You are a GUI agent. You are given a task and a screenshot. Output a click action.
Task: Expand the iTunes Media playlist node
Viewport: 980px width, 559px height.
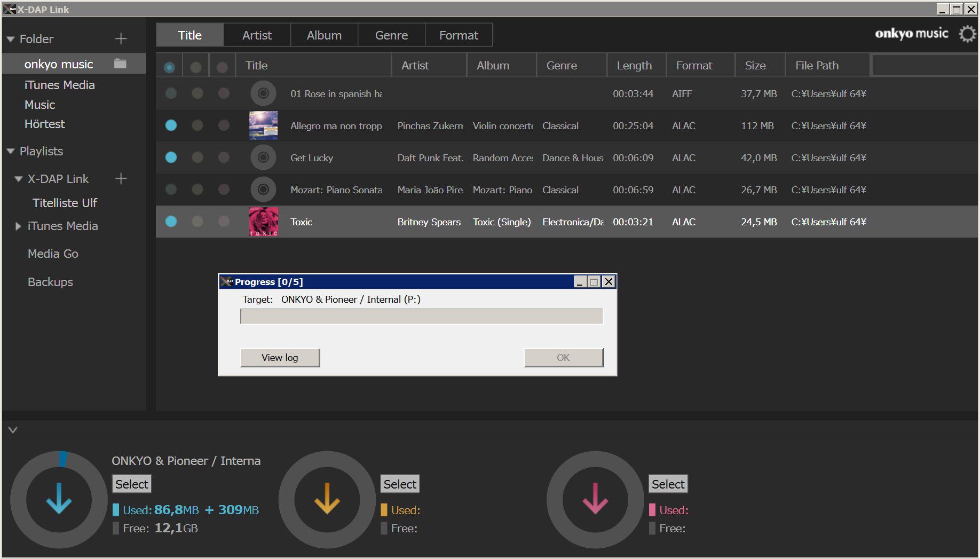pos(18,226)
